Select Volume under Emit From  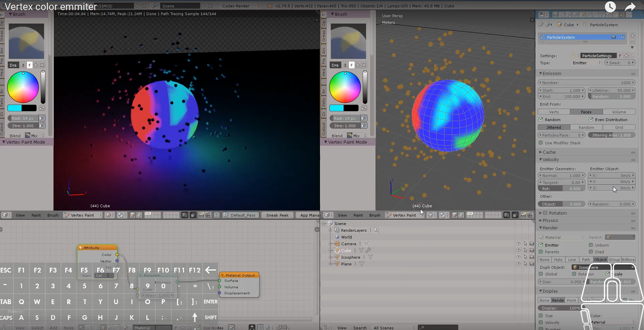[619, 112]
